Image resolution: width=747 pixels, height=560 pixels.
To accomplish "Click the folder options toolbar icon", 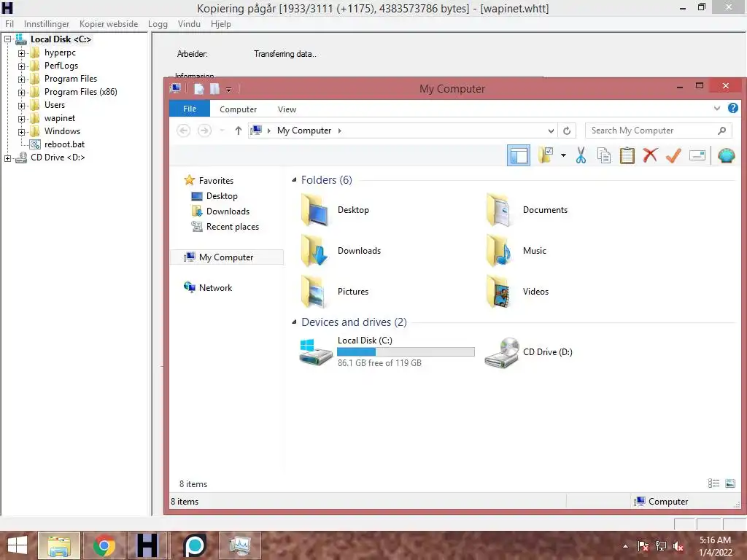I will [546, 155].
